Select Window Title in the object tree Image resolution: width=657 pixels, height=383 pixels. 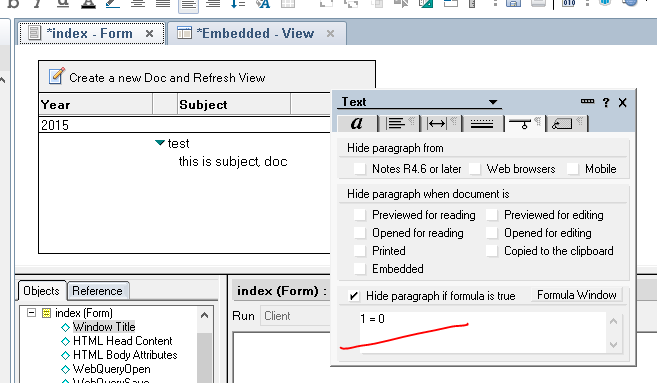(104, 327)
